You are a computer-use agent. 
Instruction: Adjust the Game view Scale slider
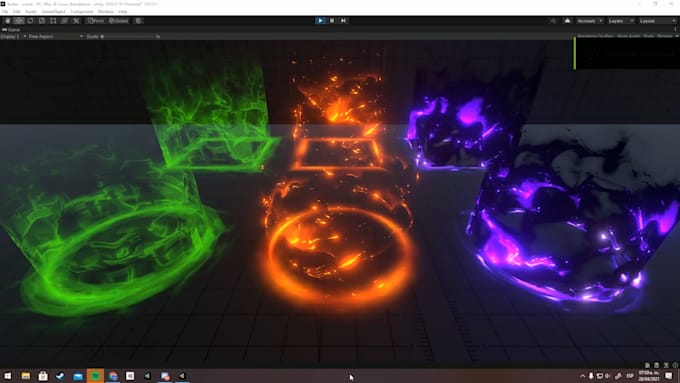pyautogui.click(x=128, y=36)
